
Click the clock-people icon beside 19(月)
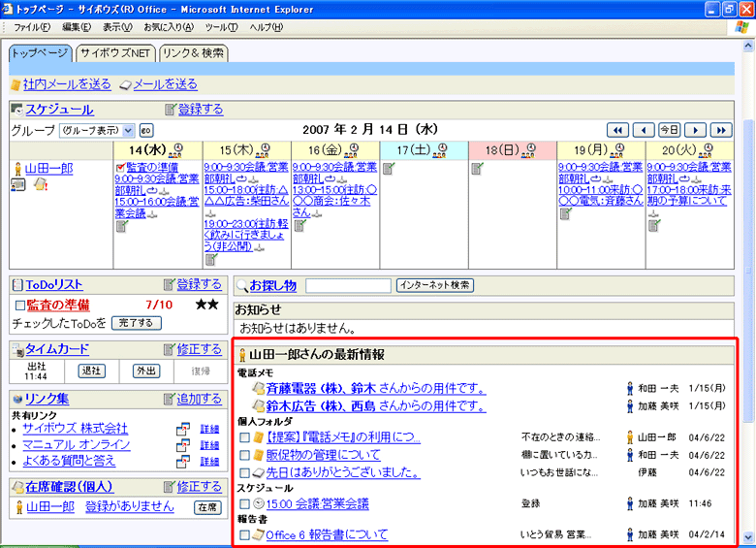click(x=617, y=150)
